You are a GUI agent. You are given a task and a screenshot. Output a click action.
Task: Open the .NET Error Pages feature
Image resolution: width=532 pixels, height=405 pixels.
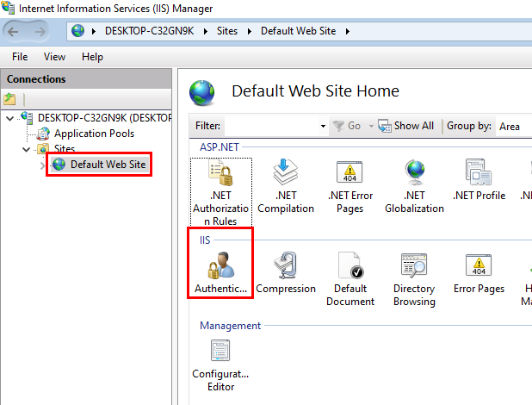pos(350,186)
